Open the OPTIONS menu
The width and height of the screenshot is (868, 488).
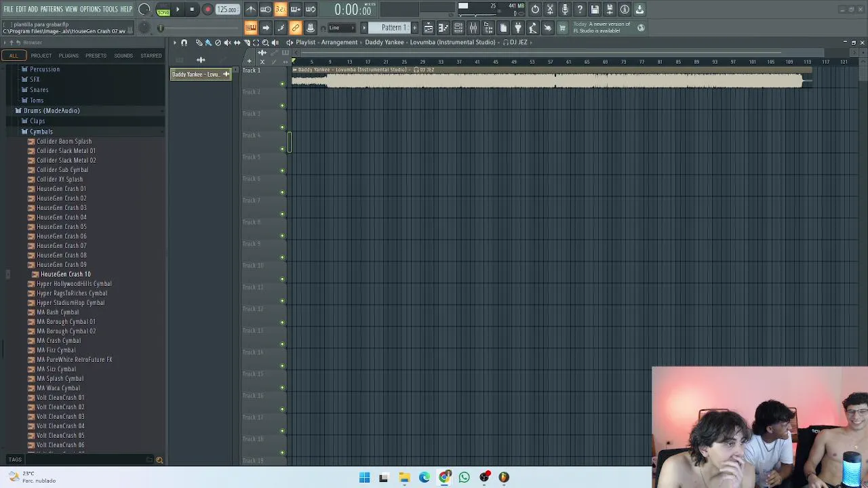coord(90,9)
